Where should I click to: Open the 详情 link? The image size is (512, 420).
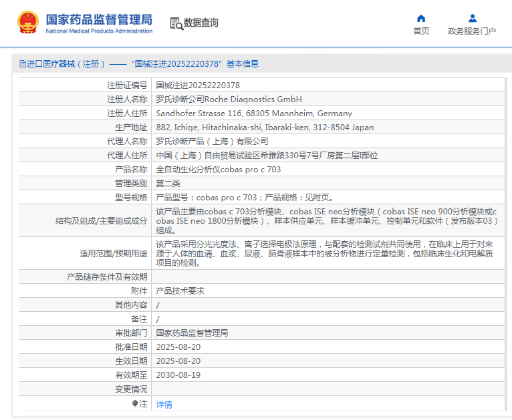pyautogui.click(x=164, y=405)
